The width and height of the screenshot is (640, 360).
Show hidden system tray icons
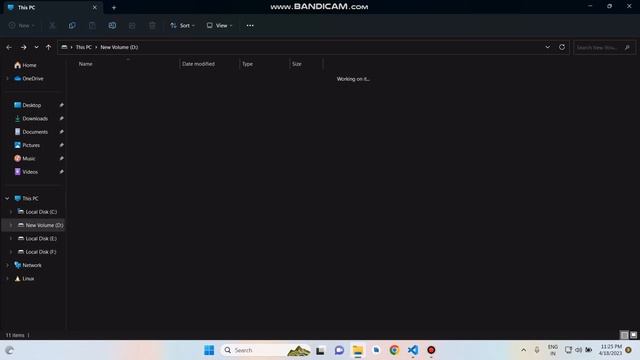[524, 350]
